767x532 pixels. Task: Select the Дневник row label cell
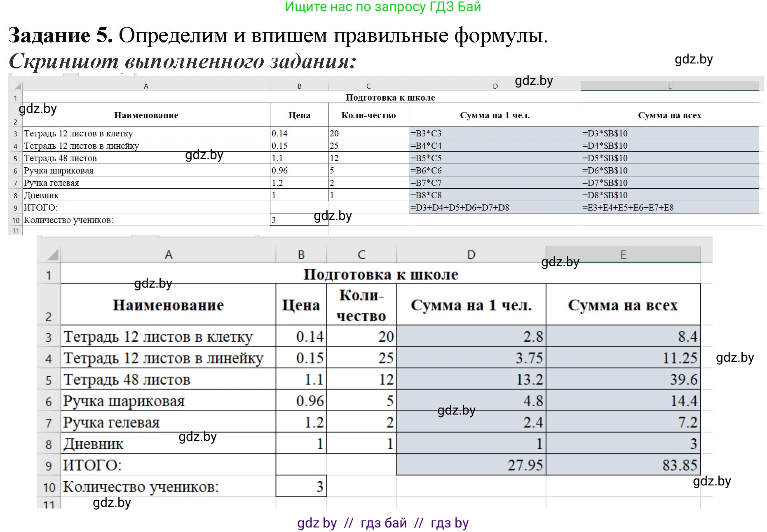93,444
